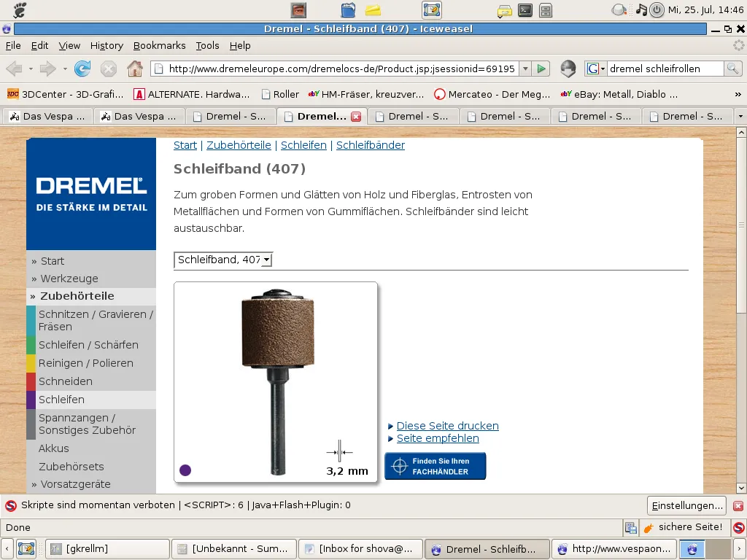Open the terminal launcher in top panel

(525, 10)
